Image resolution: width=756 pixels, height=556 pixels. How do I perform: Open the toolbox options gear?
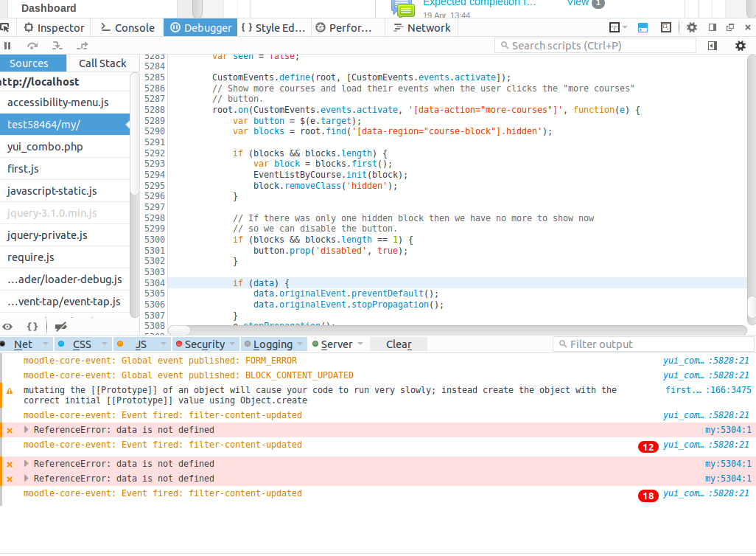(692, 27)
